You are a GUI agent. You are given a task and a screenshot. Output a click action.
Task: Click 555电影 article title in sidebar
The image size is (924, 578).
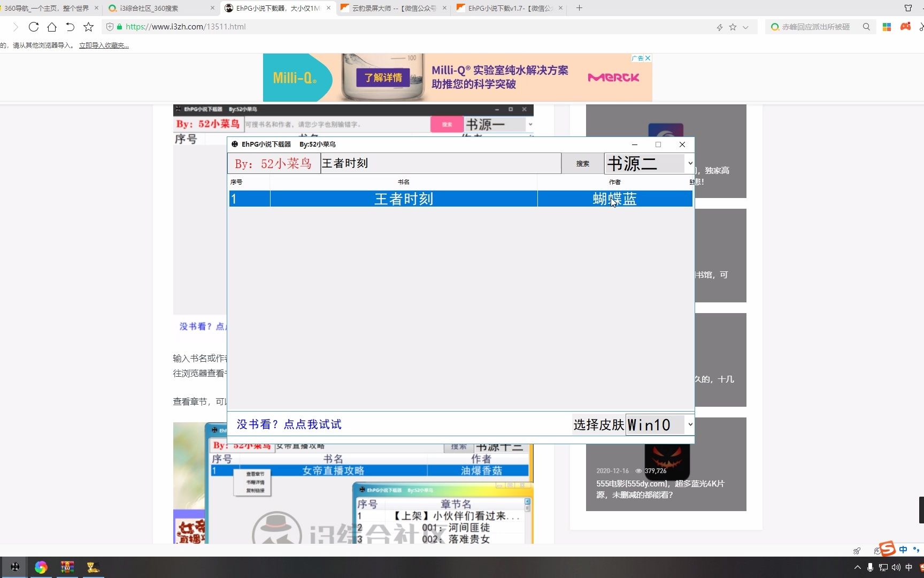(660, 489)
